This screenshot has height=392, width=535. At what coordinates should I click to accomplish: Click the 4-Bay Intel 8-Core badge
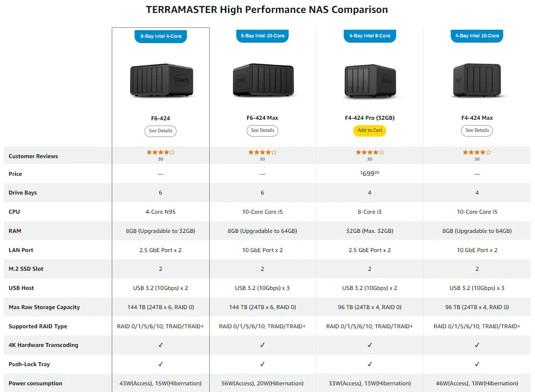point(369,36)
